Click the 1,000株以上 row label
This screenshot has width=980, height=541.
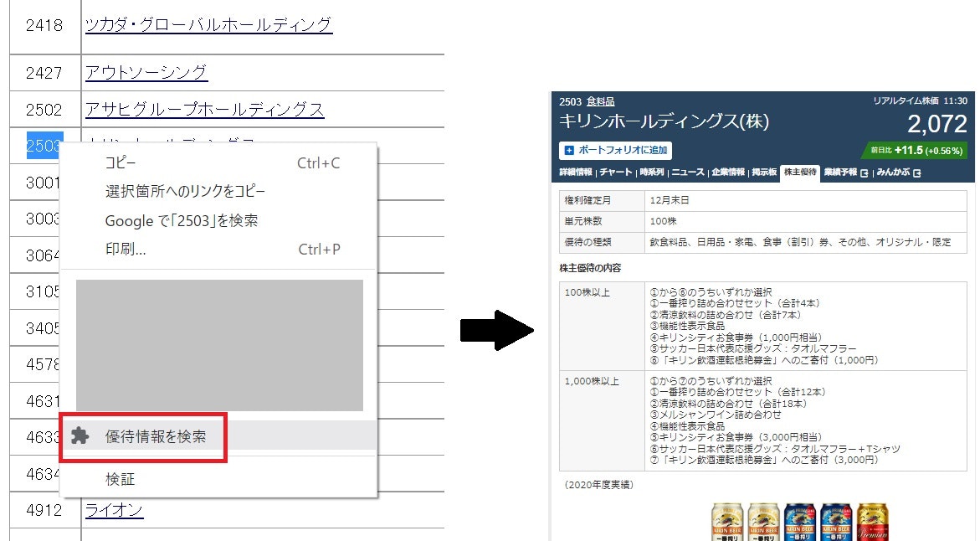coord(602,420)
